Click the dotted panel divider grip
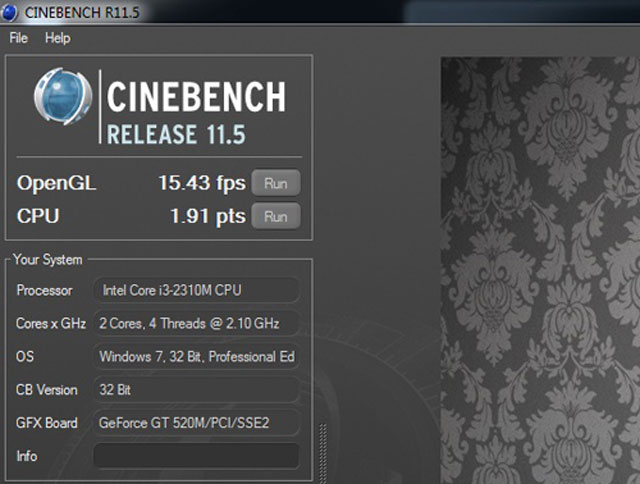This screenshot has width=640, height=484. coord(322,450)
